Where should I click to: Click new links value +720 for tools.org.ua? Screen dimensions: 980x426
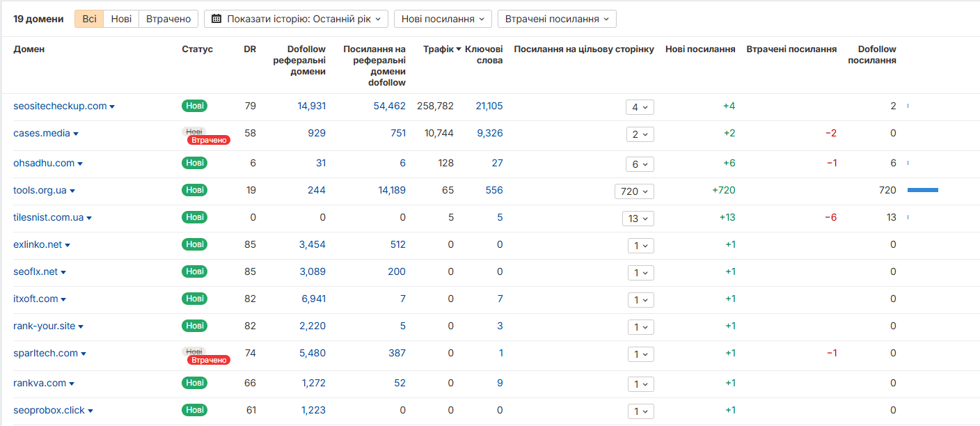tap(724, 190)
